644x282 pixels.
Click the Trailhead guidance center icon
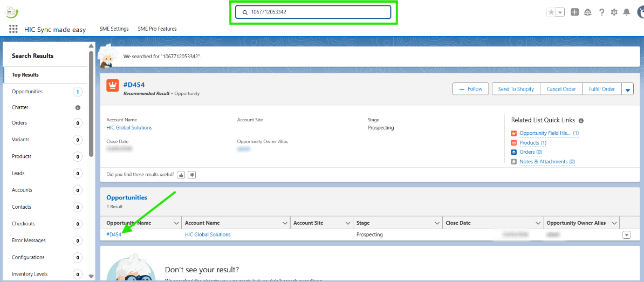click(x=588, y=12)
